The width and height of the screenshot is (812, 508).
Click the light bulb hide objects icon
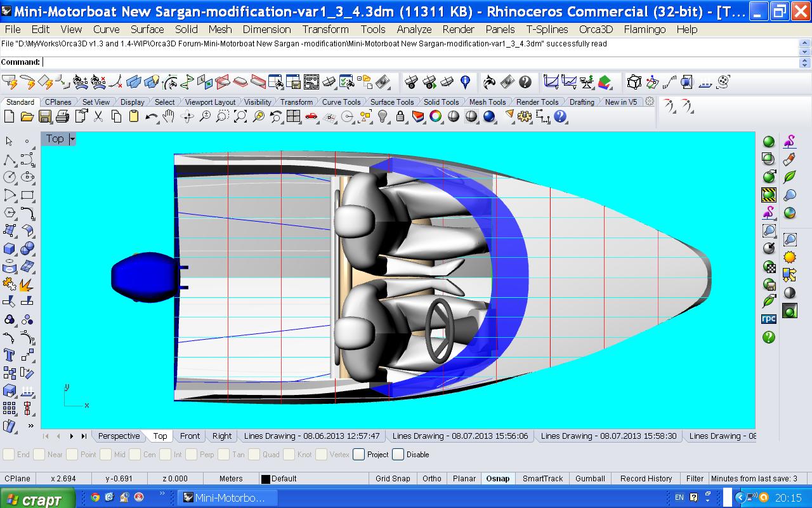pyautogui.click(x=383, y=117)
